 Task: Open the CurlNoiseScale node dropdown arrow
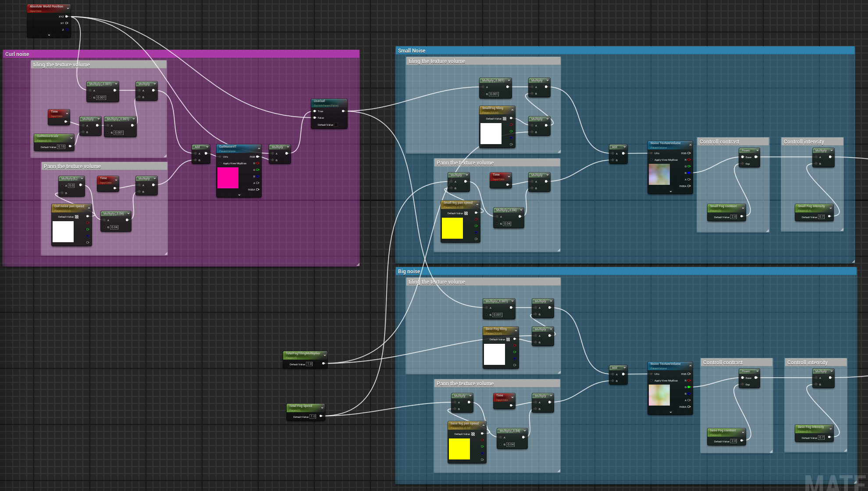(x=71, y=138)
